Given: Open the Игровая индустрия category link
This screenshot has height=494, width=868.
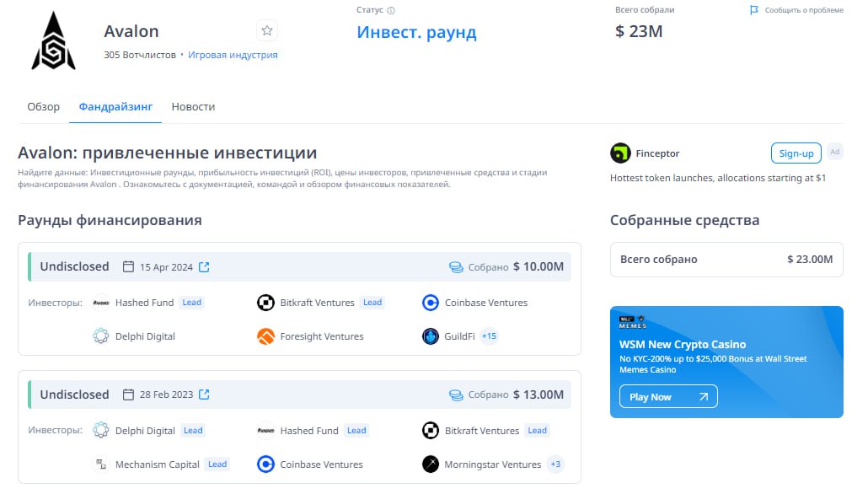Looking at the screenshot, I should point(233,55).
